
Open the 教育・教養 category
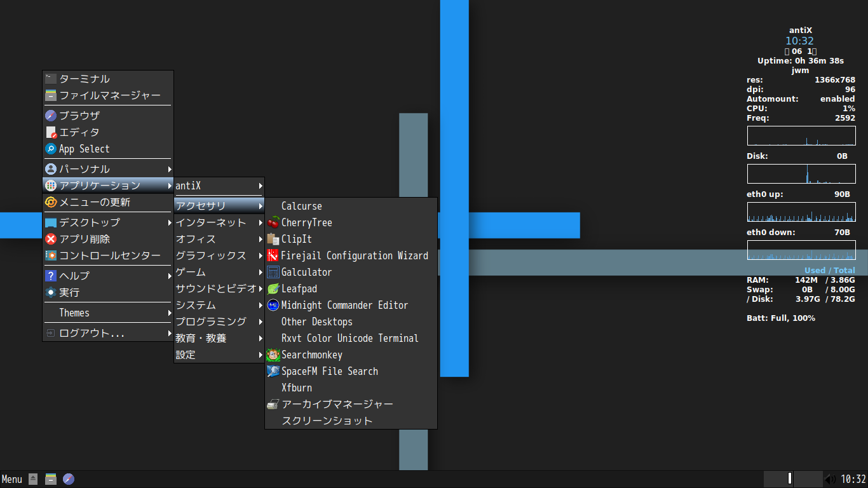[219, 338]
